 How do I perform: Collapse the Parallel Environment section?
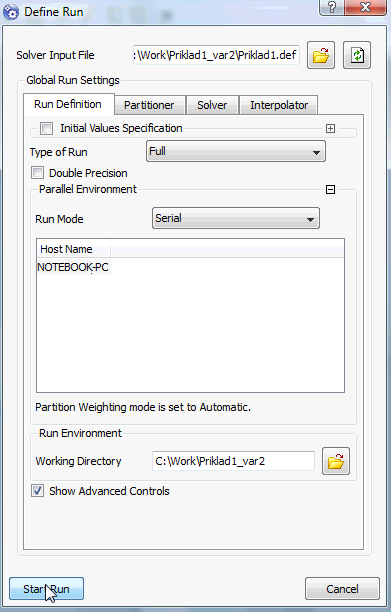tap(330, 190)
